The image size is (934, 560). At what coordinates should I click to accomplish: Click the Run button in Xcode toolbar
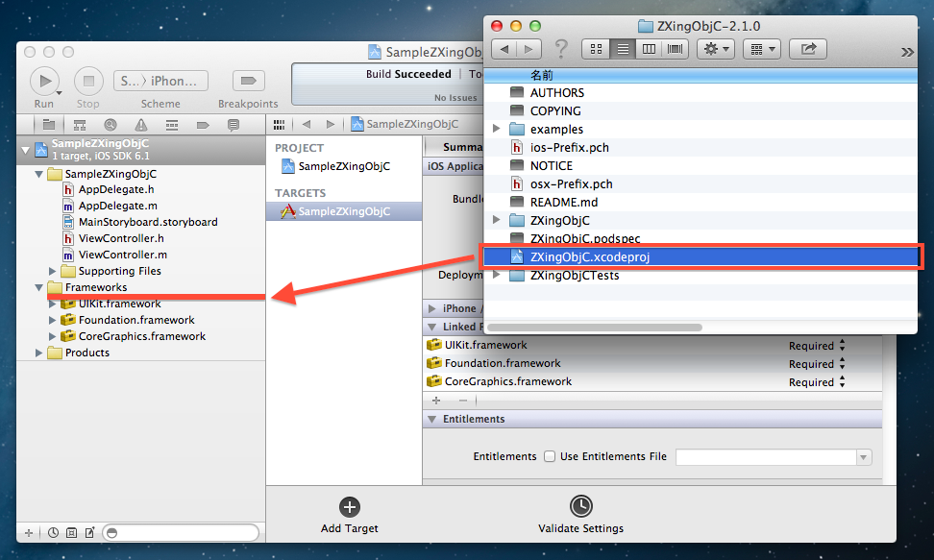(44, 81)
